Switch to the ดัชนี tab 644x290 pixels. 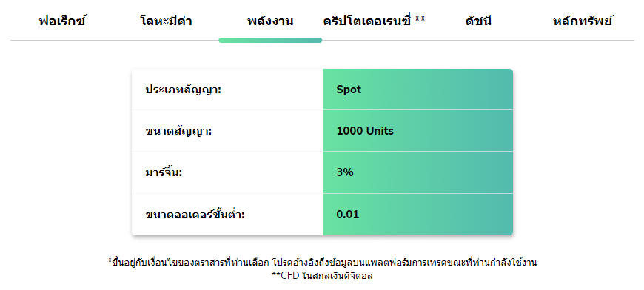click(x=478, y=21)
